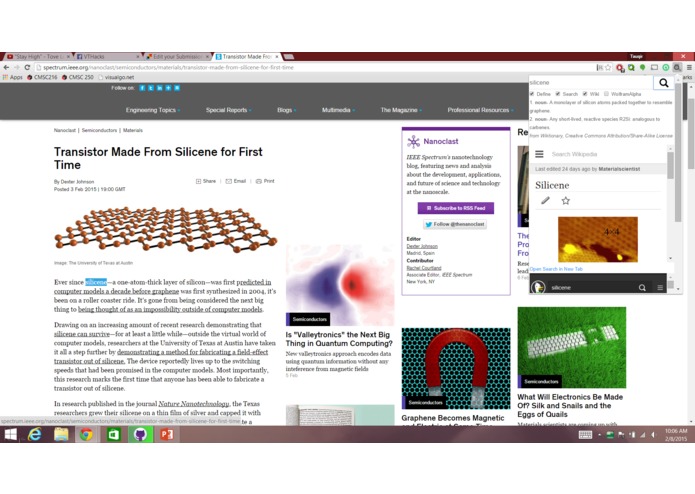The width and height of the screenshot is (695, 494).
Task: Open the Wikipedia hamburger menu in popup
Action: (x=539, y=154)
